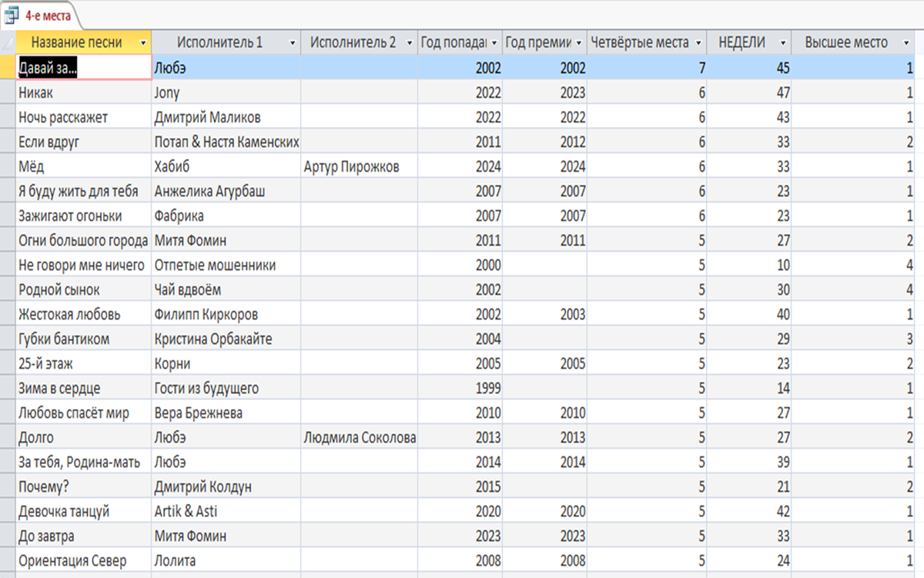This screenshot has height=578, width=924.
Task: Click the НЕДЕЛИ value 47 in the Никак row
Action: click(749, 92)
